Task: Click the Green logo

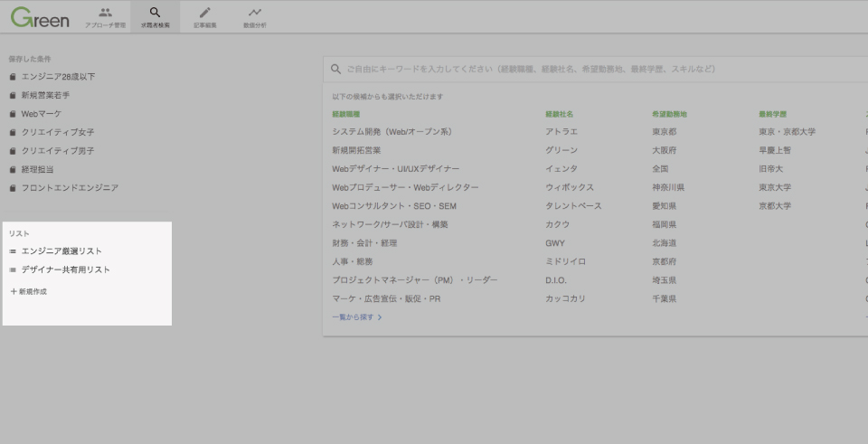Action: pos(40,17)
